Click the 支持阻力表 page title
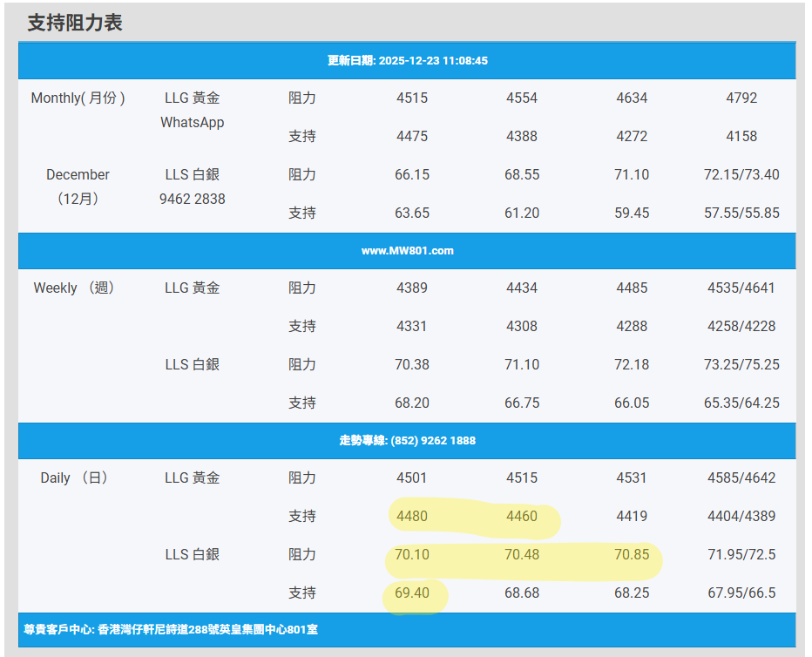 click(x=75, y=23)
